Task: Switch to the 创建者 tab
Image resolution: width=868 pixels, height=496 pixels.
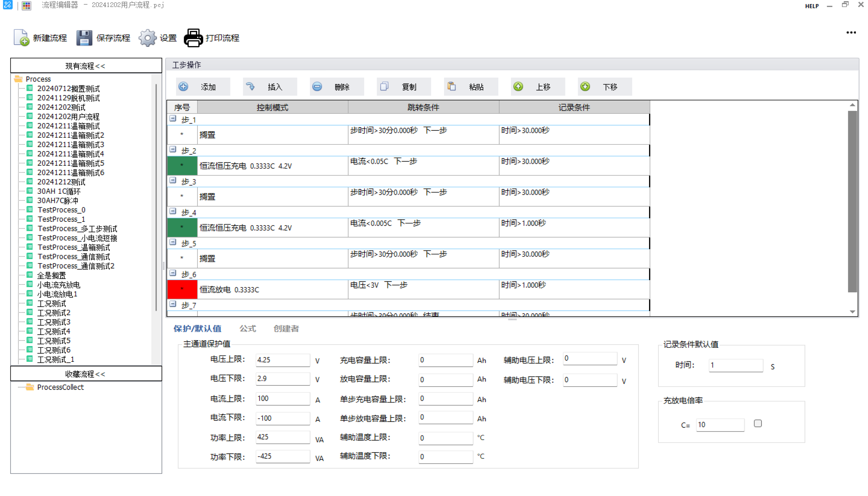Action: (286, 328)
